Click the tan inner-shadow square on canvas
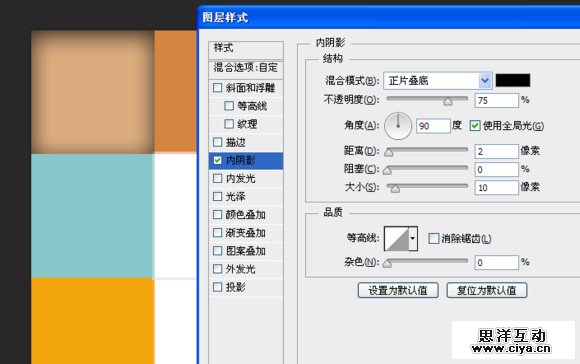Viewport: 580px width, 364px height. click(92, 92)
